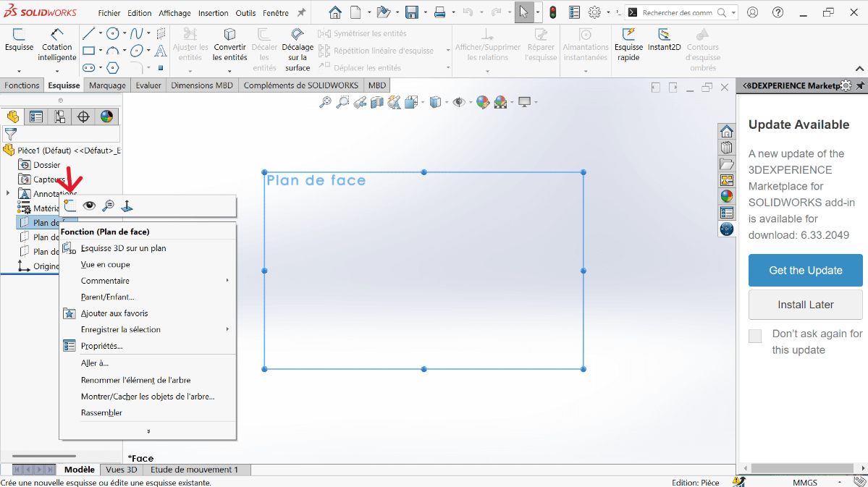Select the Cotation intelligente tool
868x487 pixels.
coord(57,45)
